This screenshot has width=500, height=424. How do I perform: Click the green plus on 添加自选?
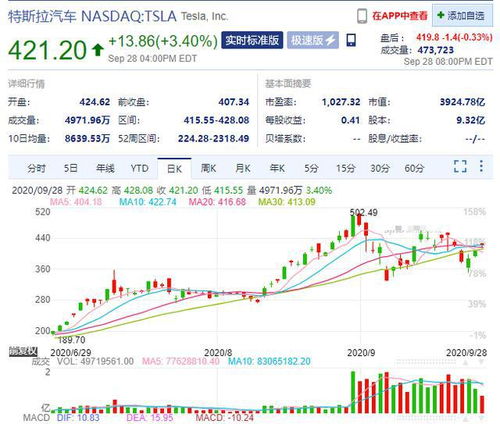pos(440,15)
